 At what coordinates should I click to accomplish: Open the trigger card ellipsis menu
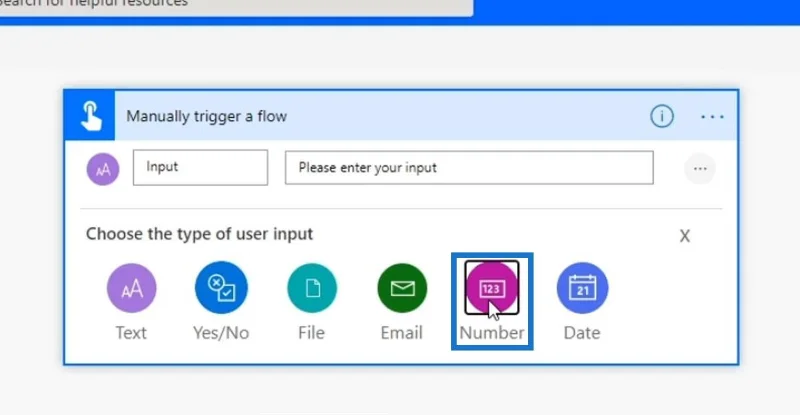[x=712, y=117]
